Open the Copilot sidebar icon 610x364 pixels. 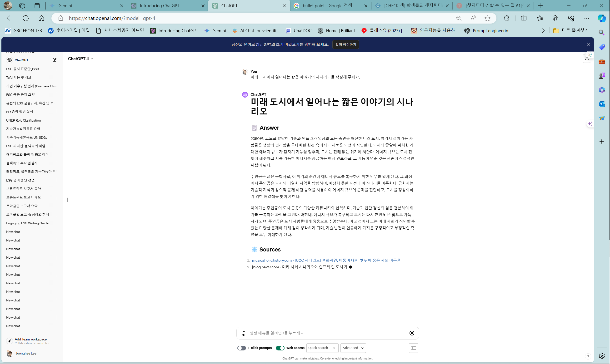click(x=602, y=18)
